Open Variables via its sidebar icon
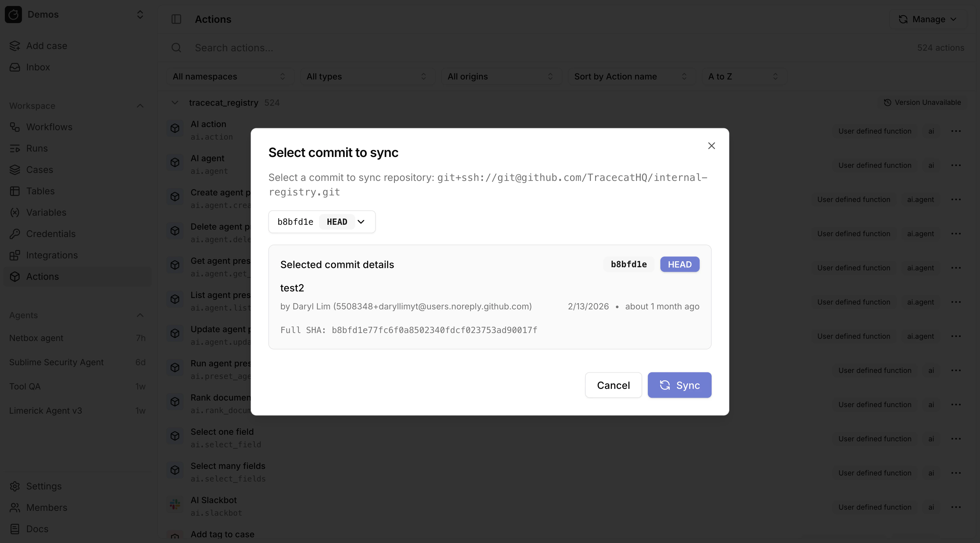 15,212
